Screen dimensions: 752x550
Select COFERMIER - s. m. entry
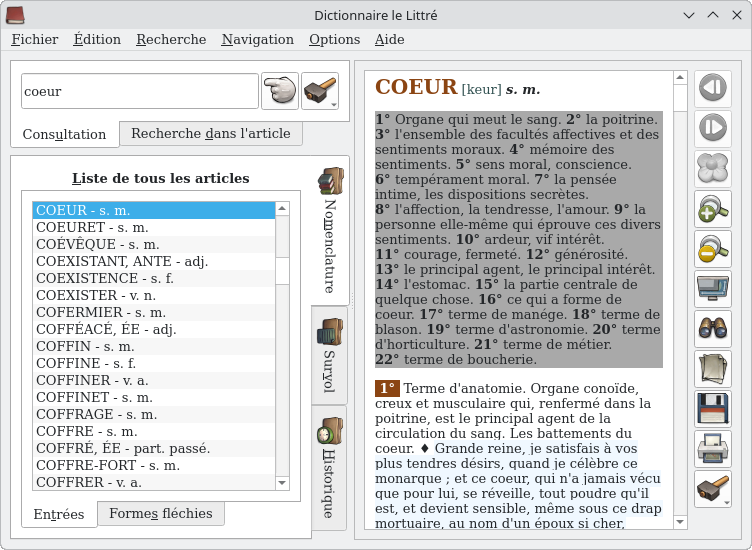154,313
